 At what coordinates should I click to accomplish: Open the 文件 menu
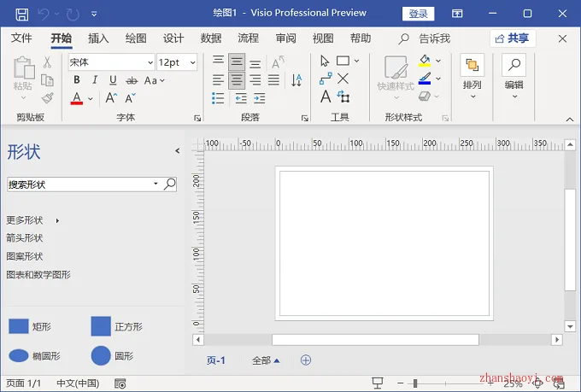(21, 38)
